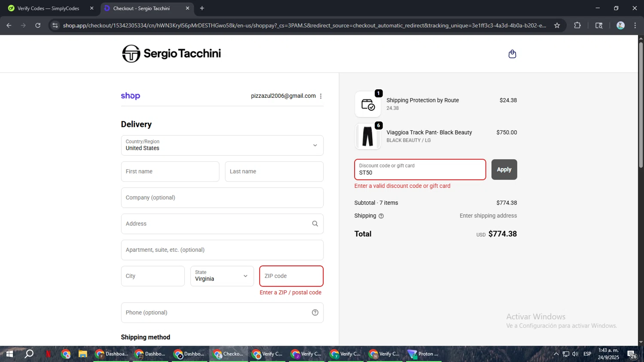Open File Explorer from taskbar
Image resolution: width=644 pixels, height=362 pixels.
(x=83, y=354)
